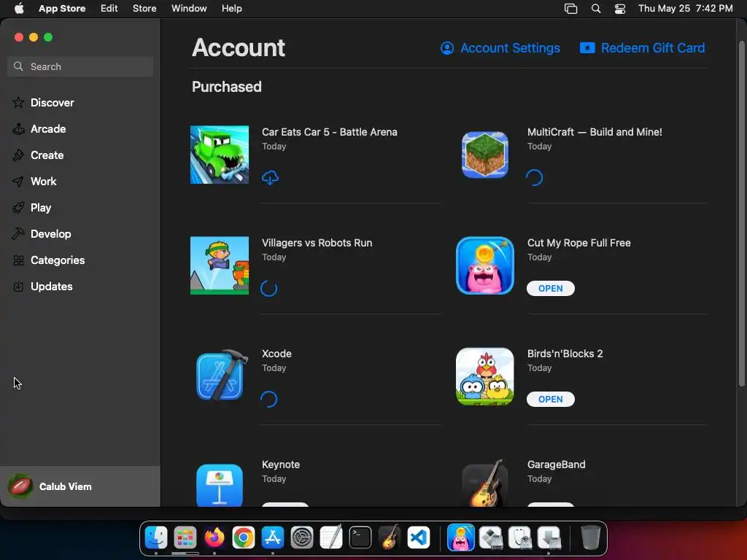747x560 pixels.
Task: Open the Window menu
Action: coord(189,8)
